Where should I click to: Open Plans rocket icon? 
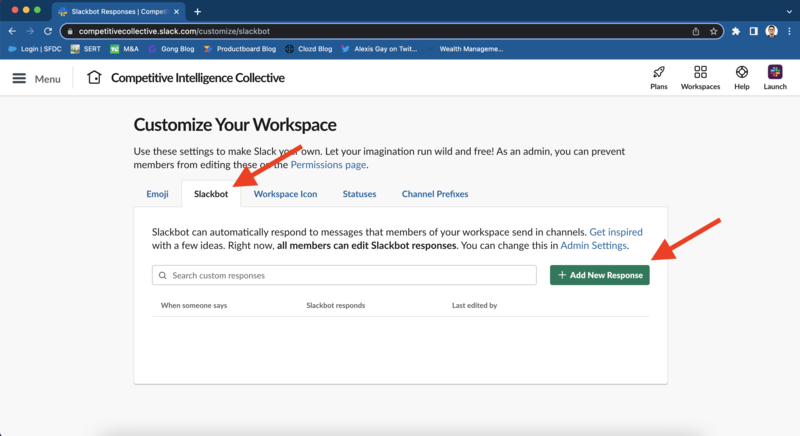(658, 73)
